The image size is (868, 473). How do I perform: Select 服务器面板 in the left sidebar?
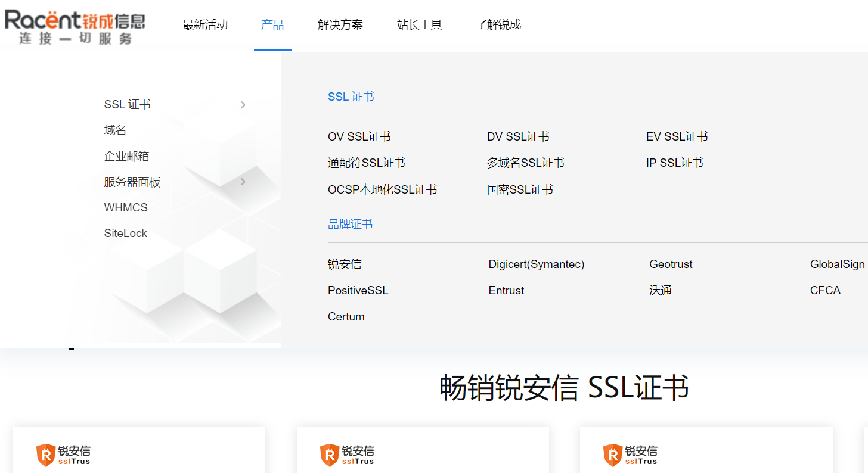coord(132,182)
